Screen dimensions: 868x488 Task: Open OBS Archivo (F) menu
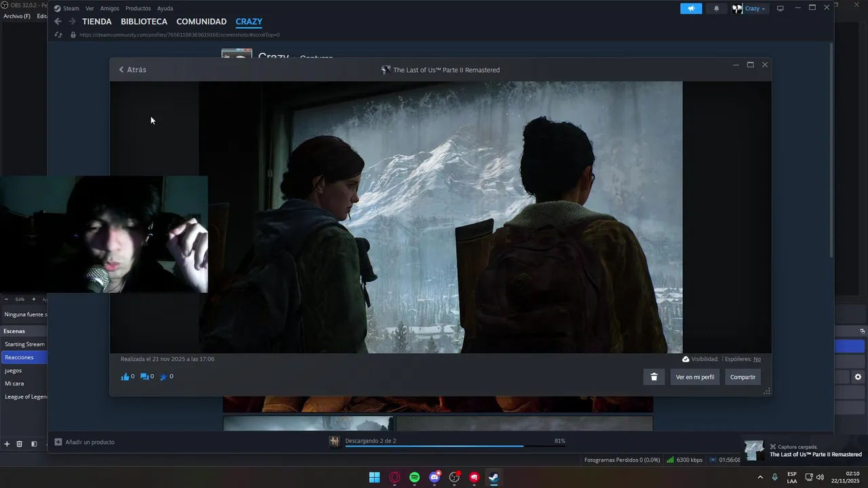[17, 16]
